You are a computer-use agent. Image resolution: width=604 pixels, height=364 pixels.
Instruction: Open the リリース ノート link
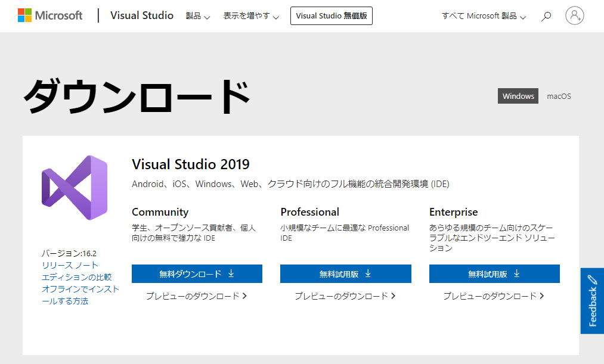(70, 265)
